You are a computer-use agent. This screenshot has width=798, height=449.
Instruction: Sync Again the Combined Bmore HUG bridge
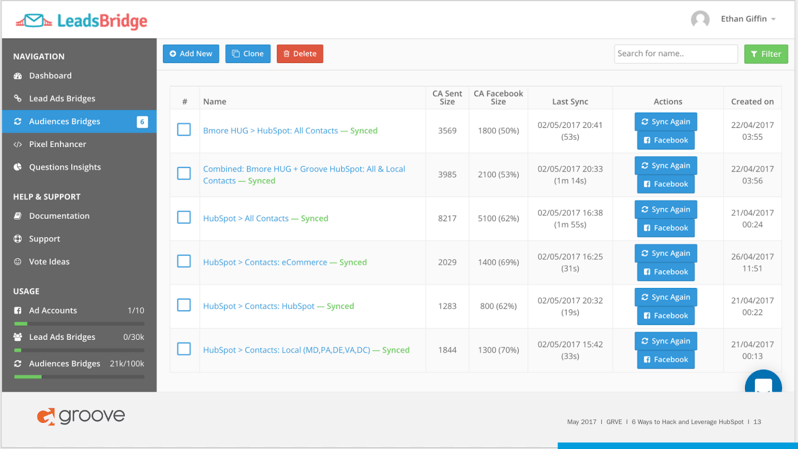[x=666, y=165]
